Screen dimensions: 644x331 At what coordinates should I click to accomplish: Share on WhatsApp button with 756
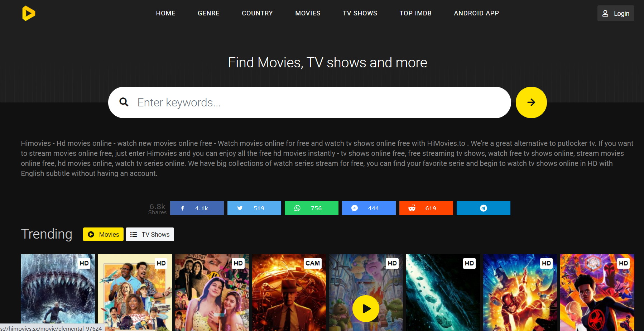(312, 208)
